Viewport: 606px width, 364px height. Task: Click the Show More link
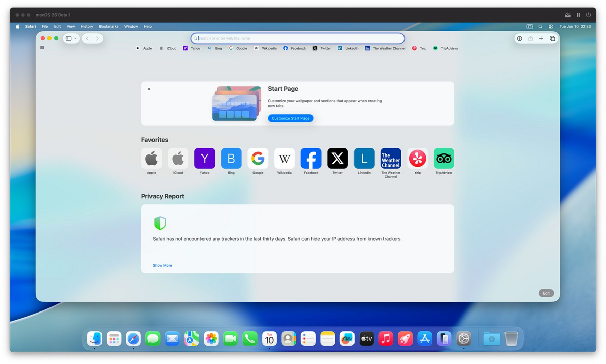(162, 265)
